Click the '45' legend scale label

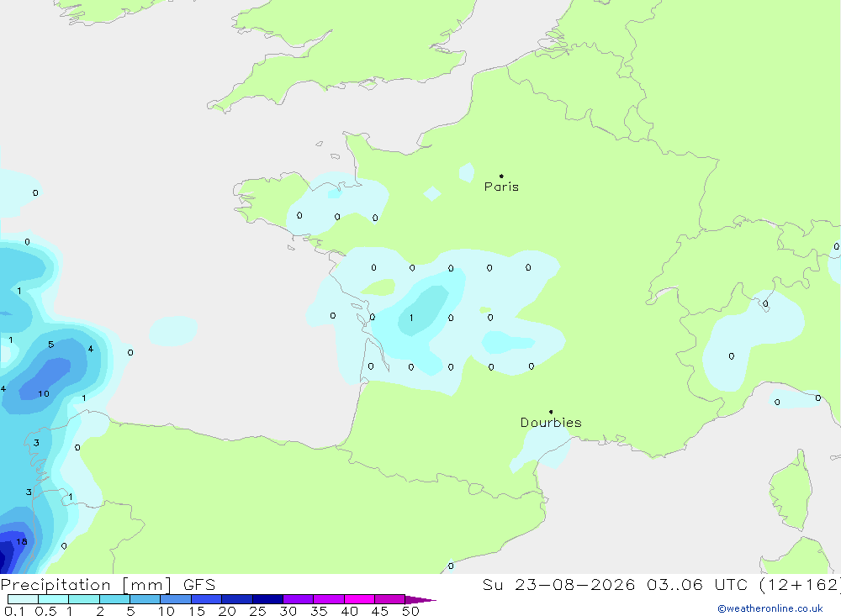point(380,611)
